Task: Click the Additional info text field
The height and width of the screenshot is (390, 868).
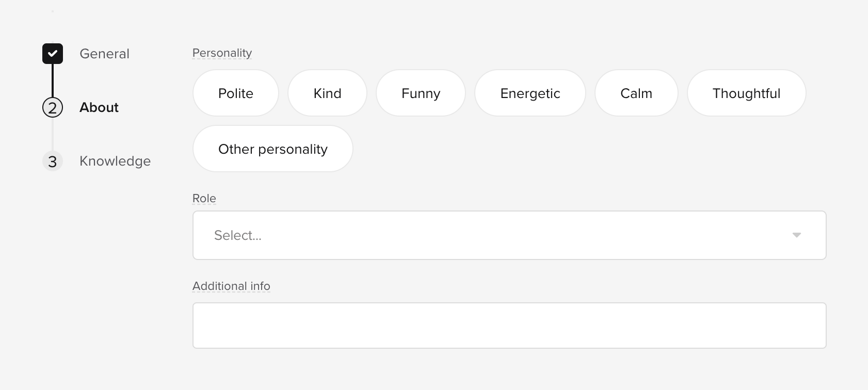Action: point(509,326)
